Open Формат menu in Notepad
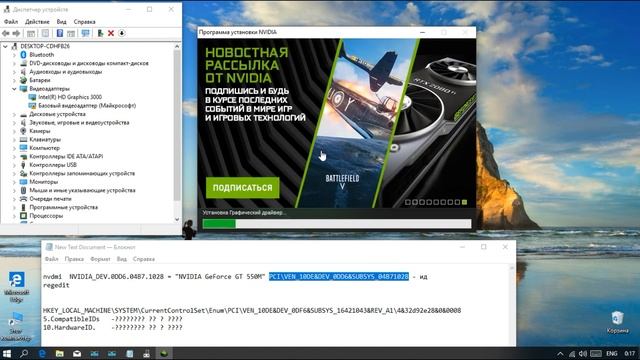The height and width of the screenshot is (360, 640). point(100,259)
